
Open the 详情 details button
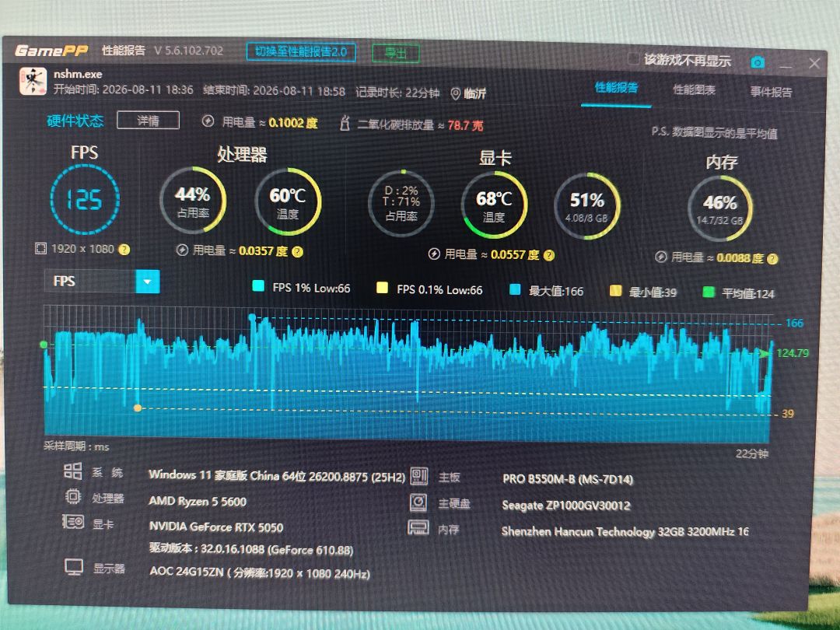pyautogui.click(x=148, y=121)
